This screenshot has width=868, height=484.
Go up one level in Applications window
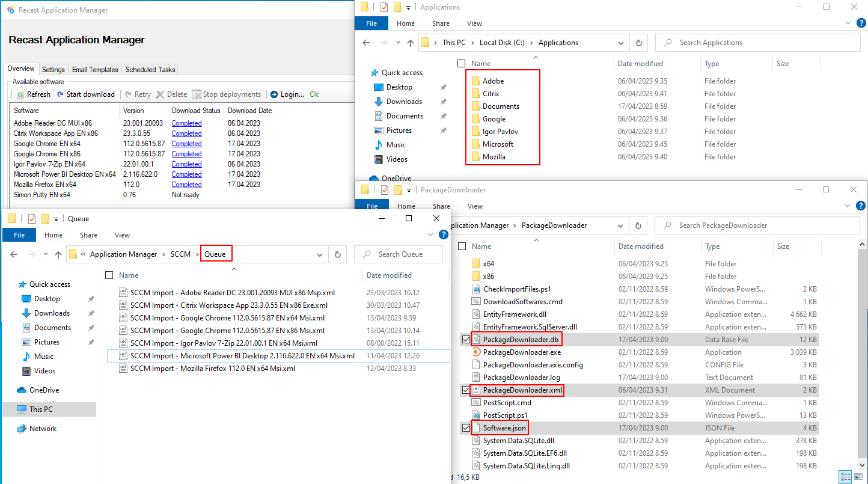pyautogui.click(x=411, y=43)
